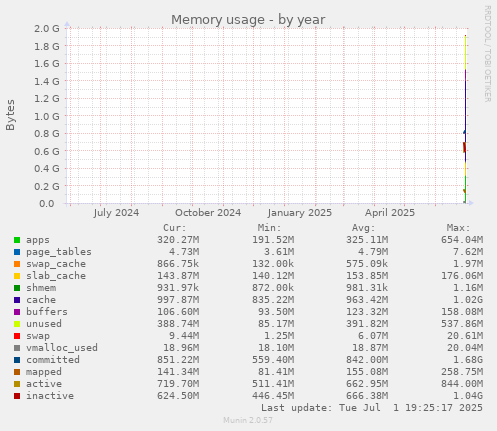The image size is (497, 431).
Task: Click the 'Last update' timestamp line
Action: pos(372,408)
